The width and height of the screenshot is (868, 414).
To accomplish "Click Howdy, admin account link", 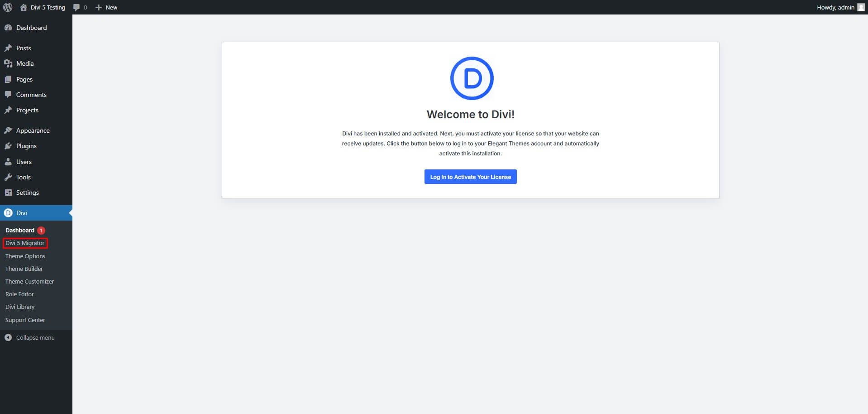I will [x=835, y=7].
